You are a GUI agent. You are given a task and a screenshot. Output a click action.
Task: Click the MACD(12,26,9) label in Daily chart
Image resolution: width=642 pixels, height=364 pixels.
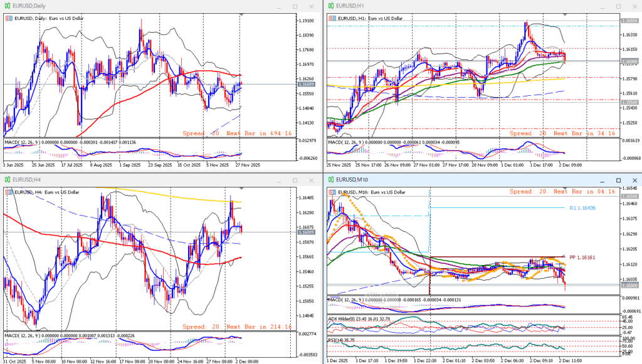tap(21, 143)
